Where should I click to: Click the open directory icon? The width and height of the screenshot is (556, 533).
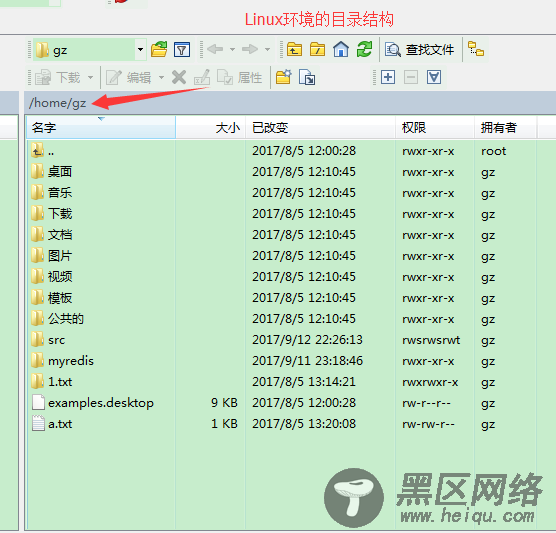click(159, 49)
